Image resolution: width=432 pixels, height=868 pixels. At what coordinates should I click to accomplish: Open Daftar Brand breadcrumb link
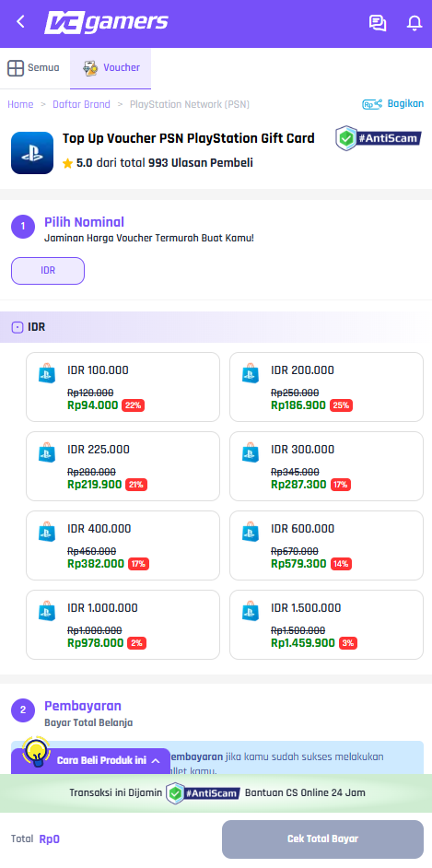pos(81,104)
